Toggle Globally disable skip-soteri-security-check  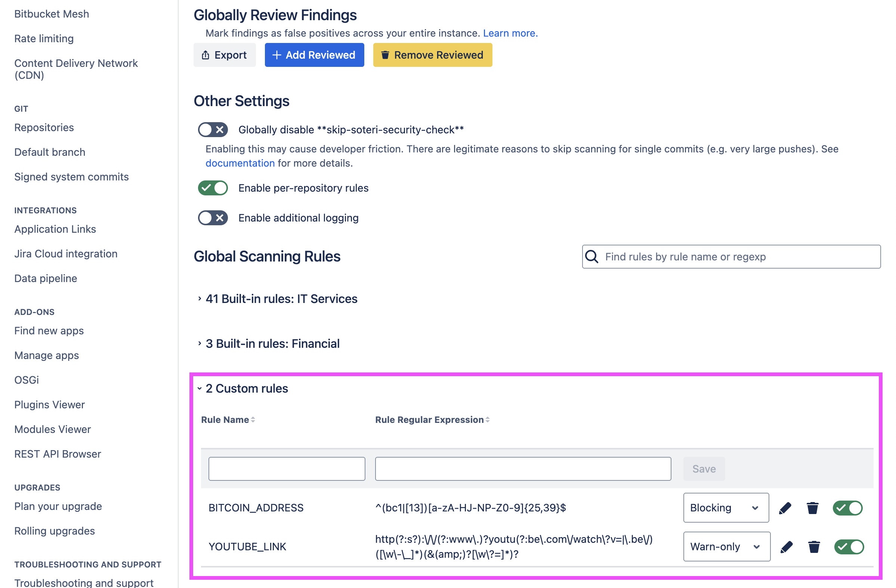pyautogui.click(x=213, y=130)
